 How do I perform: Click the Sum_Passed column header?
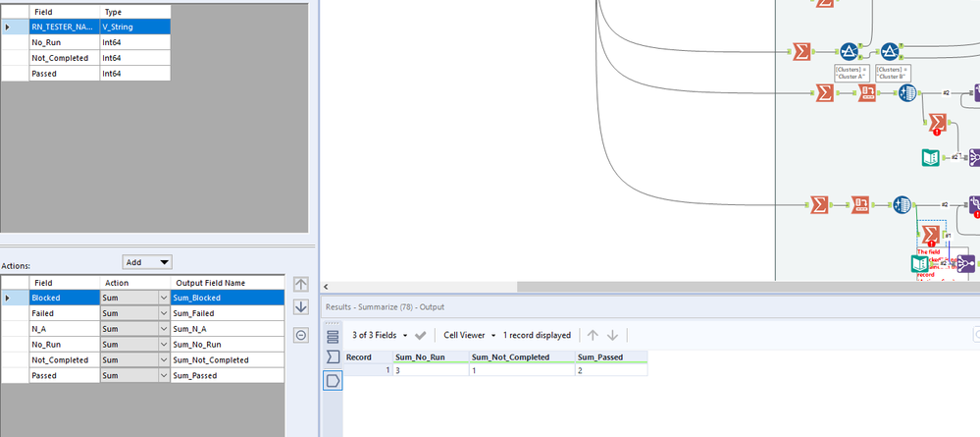point(611,356)
